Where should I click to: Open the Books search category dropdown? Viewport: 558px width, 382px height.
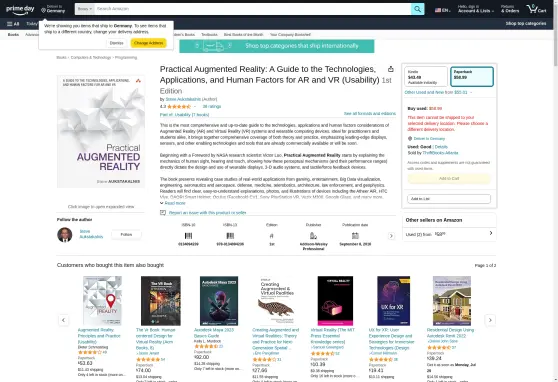tap(85, 9)
